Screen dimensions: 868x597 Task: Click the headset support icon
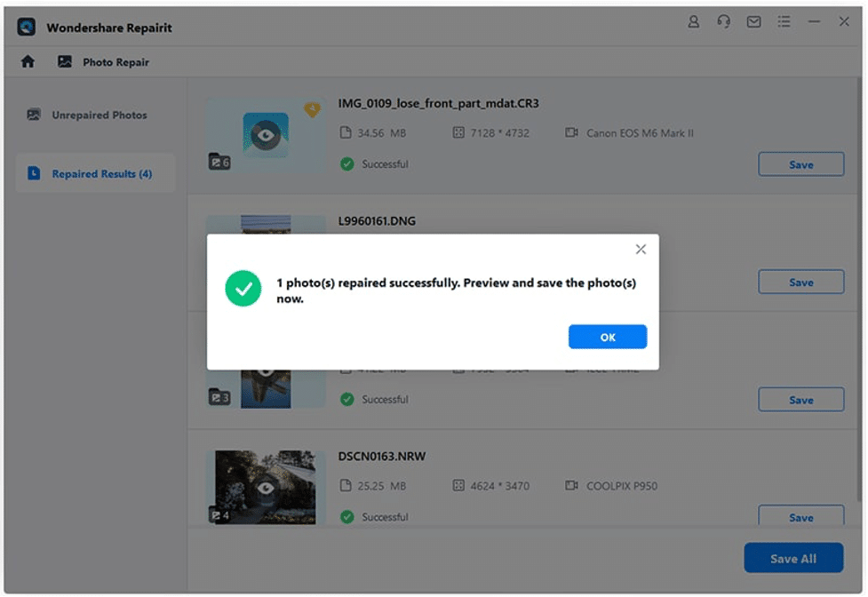click(x=724, y=21)
